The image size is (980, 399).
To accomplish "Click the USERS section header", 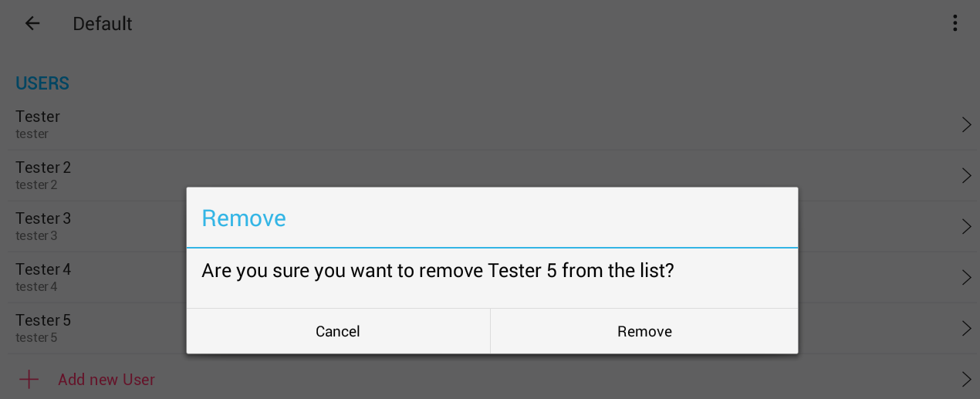I will pos(42,83).
